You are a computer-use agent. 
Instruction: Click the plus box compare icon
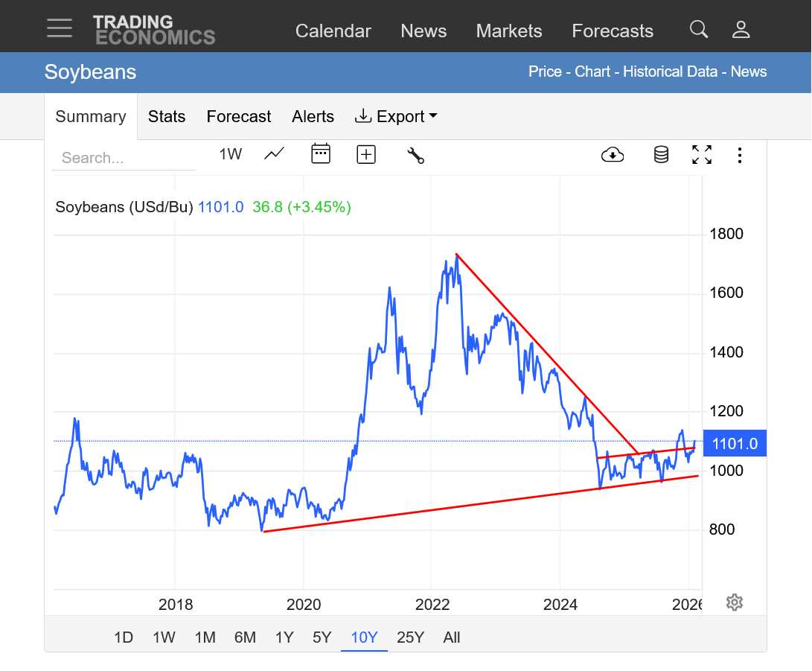[x=366, y=154]
